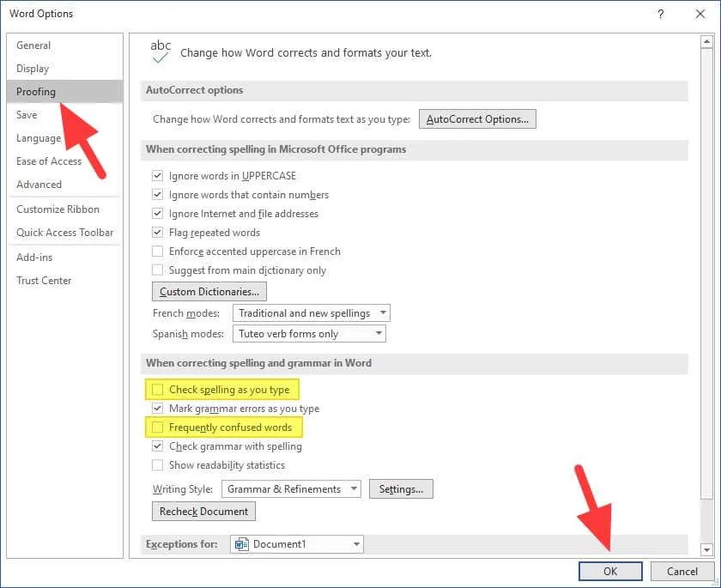Click the scrollbar up arrow
Image resolution: width=721 pixels, height=588 pixels.
tap(706, 42)
